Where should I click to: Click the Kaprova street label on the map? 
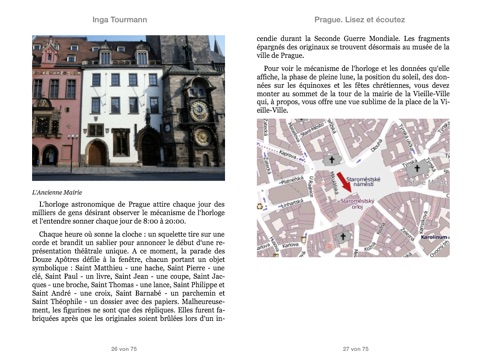click(x=288, y=155)
